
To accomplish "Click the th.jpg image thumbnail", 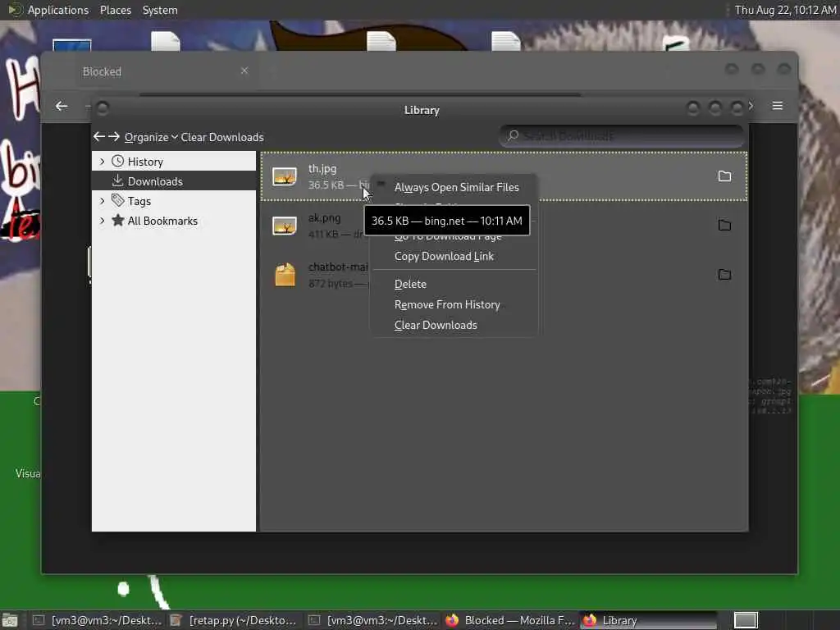I will click(285, 177).
